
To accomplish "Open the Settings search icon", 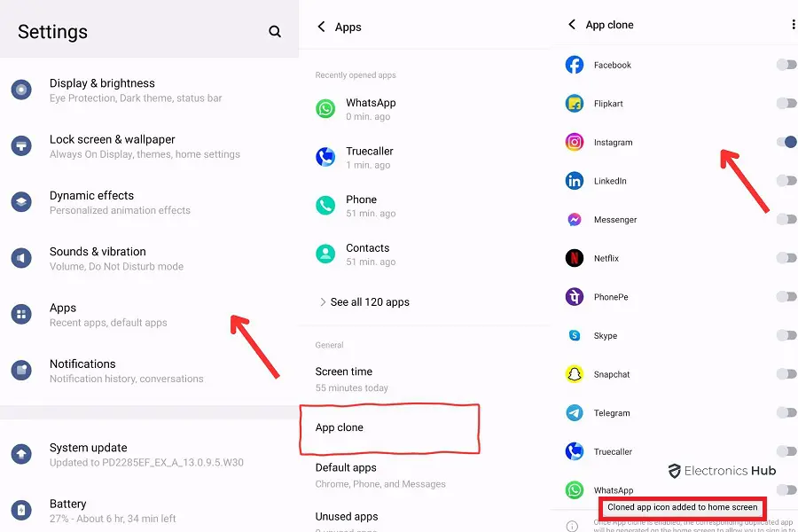I will (275, 32).
